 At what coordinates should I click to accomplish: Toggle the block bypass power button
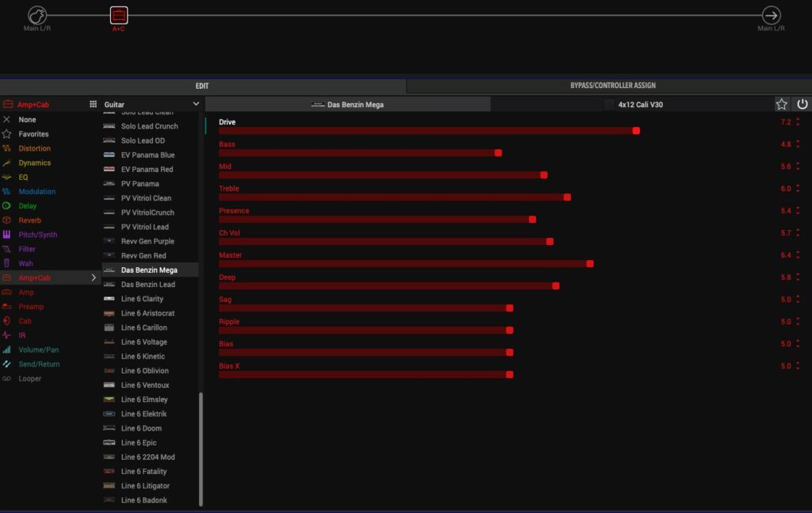(802, 104)
